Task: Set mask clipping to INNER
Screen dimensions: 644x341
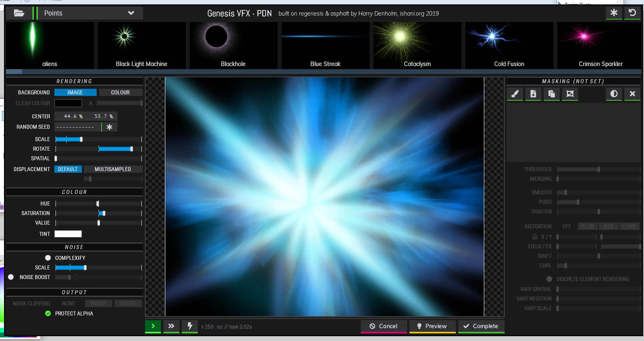Action: 98,303
